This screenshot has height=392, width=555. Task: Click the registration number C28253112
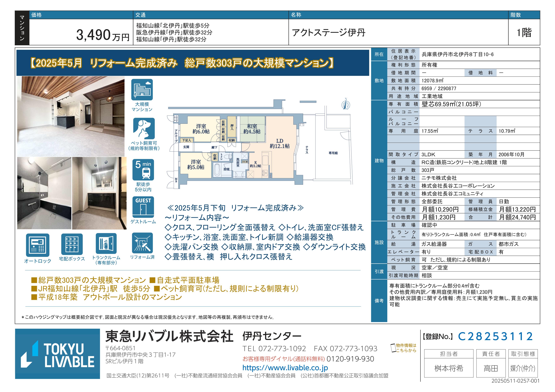[x=495, y=336]
